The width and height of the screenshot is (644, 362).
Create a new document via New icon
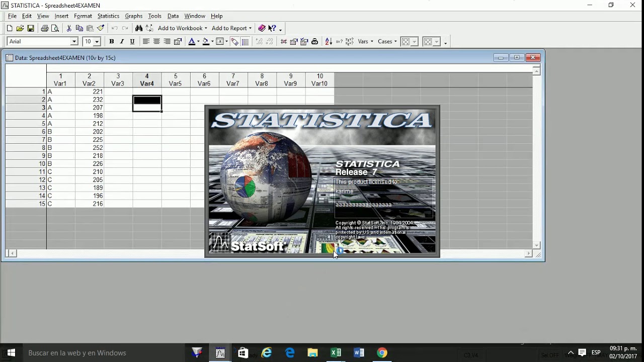[x=10, y=28]
